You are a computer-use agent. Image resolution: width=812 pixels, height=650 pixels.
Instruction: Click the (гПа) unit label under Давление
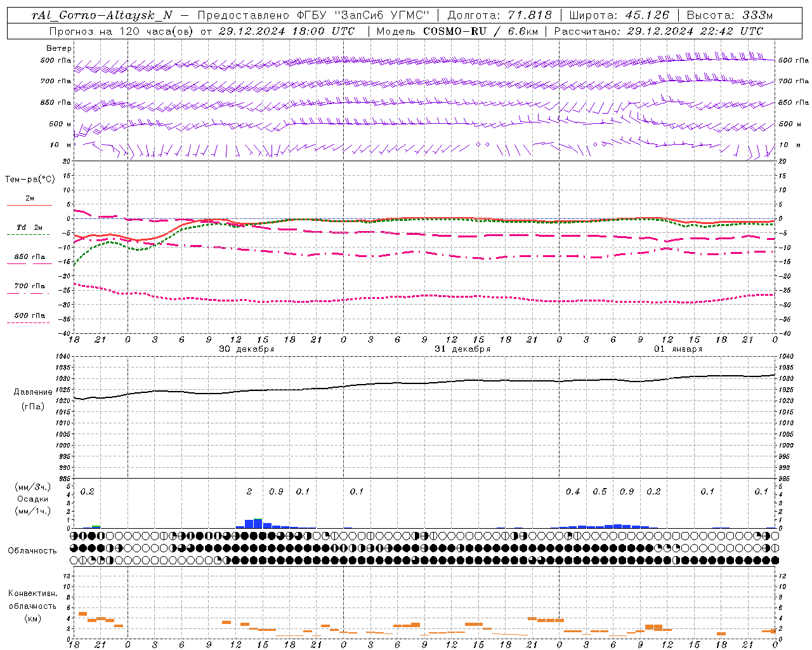(33, 407)
